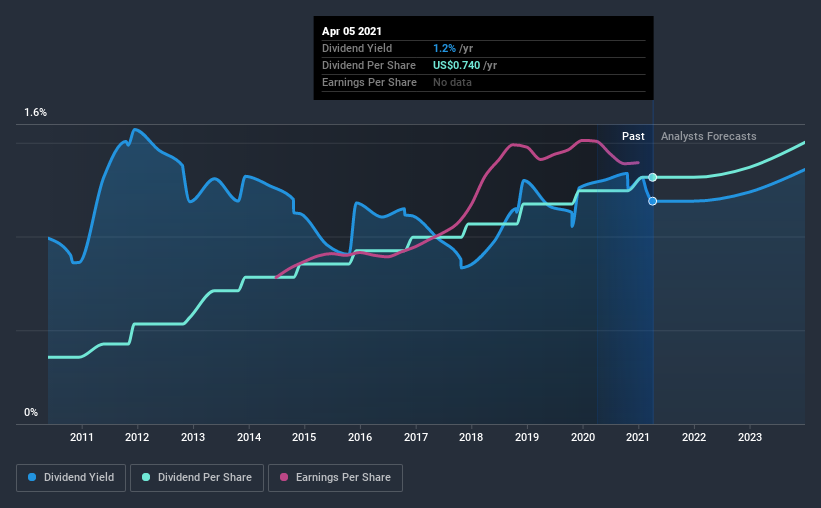Click the Analysts Forecasts label
The image size is (821, 508).
708,136
